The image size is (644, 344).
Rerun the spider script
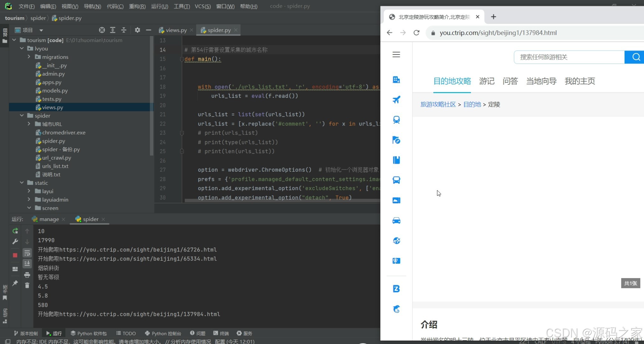[15, 231]
